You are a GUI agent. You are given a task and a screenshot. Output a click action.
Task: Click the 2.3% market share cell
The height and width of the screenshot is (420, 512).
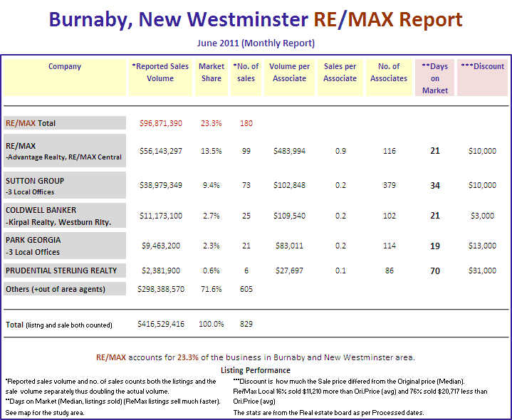tap(211, 246)
